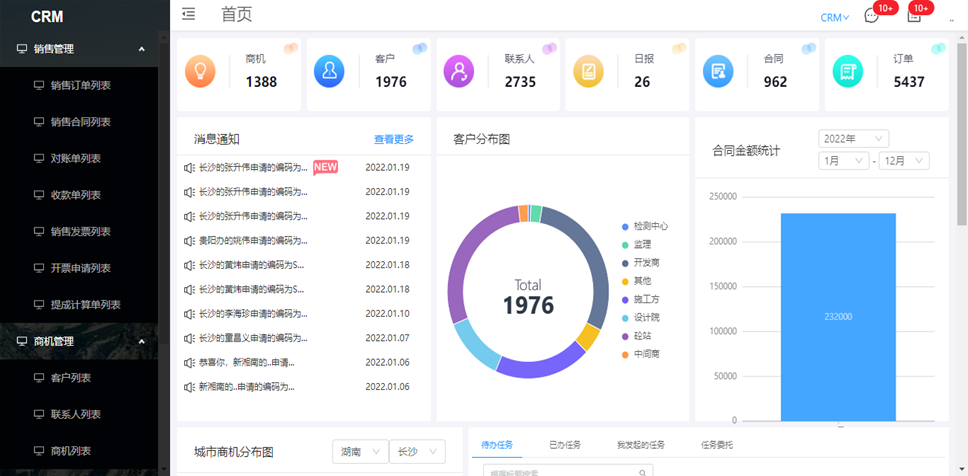This screenshot has height=476, width=968.
Task: Open the 2022年 year dropdown
Action: coord(853,138)
